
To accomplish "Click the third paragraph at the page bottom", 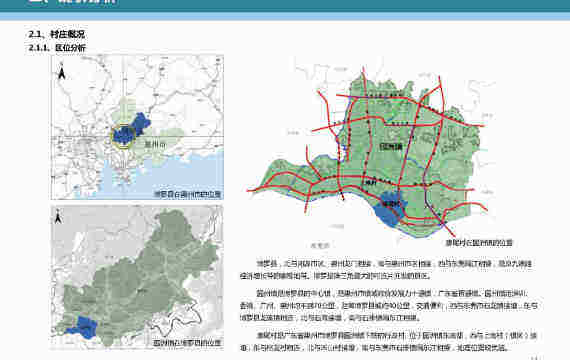I will (388, 341).
